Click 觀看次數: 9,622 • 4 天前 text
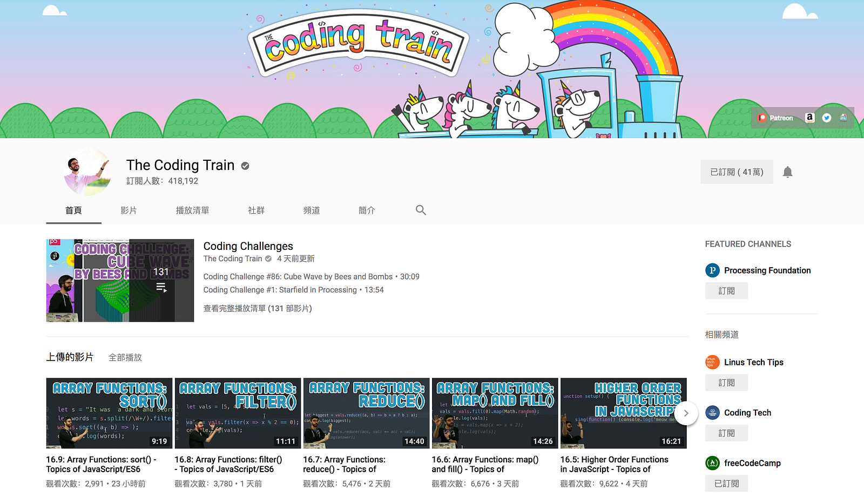864x504 pixels. pyautogui.click(x=604, y=484)
